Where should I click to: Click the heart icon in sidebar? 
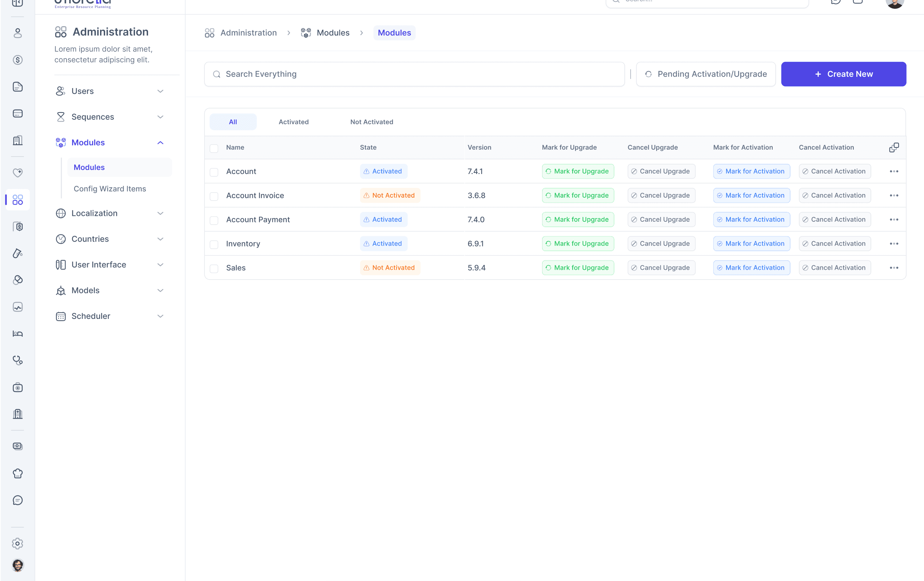click(x=18, y=173)
